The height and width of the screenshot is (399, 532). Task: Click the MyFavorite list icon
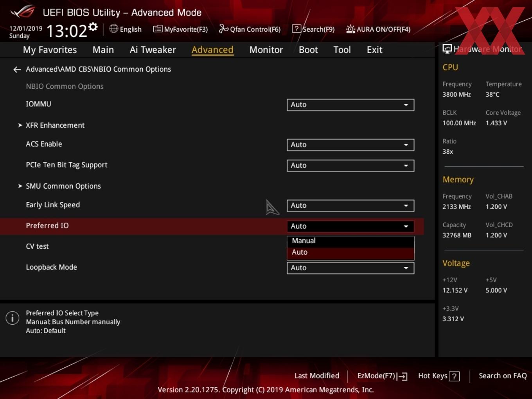[x=158, y=29]
